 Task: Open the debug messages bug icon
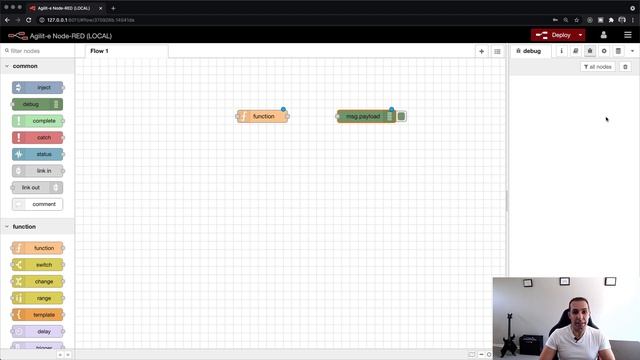click(x=590, y=51)
